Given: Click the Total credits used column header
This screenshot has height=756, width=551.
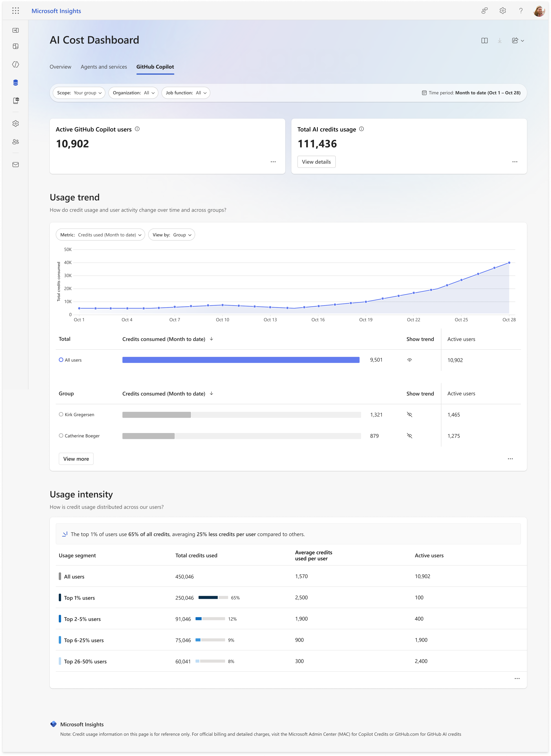Looking at the screenshot, I should [x=196, y=555].
